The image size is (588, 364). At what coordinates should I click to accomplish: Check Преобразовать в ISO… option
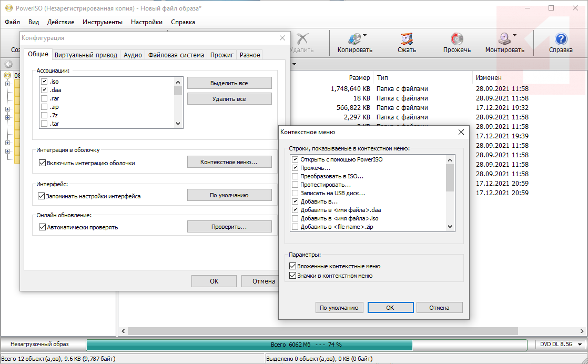295,176
